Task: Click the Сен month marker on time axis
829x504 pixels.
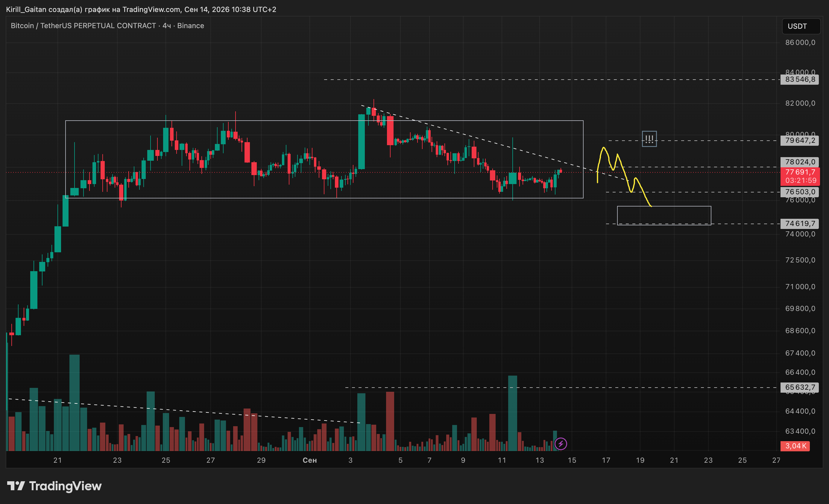Action: click(x=309, y=460)
